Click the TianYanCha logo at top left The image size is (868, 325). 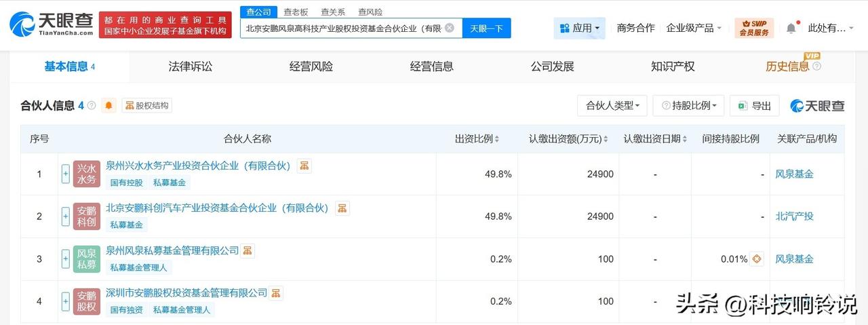pos(51,24)
